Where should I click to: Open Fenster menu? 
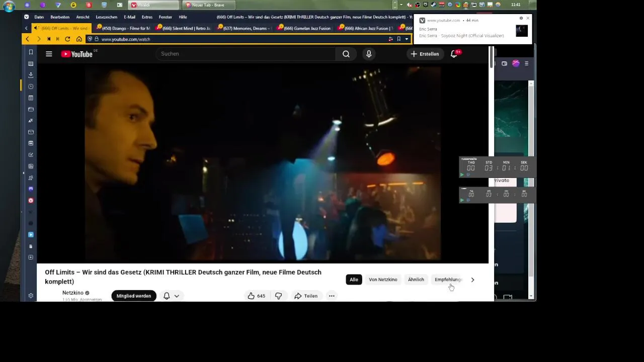pos(166,17)
